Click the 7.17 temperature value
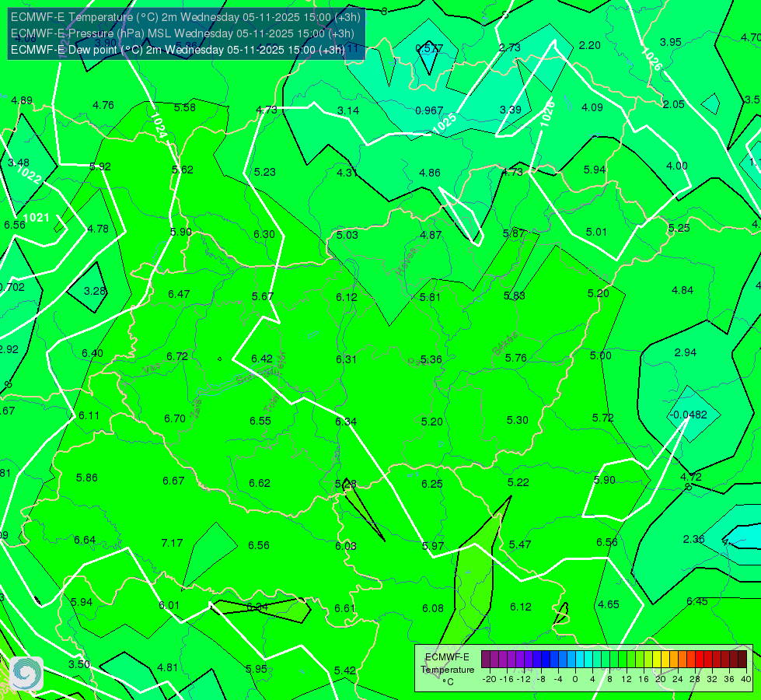 (172, 543)
